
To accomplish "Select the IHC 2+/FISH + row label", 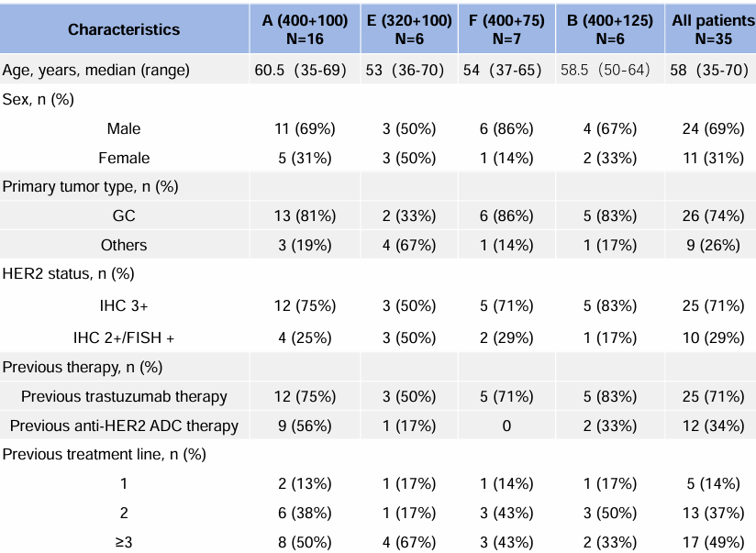I will (124, 337).
